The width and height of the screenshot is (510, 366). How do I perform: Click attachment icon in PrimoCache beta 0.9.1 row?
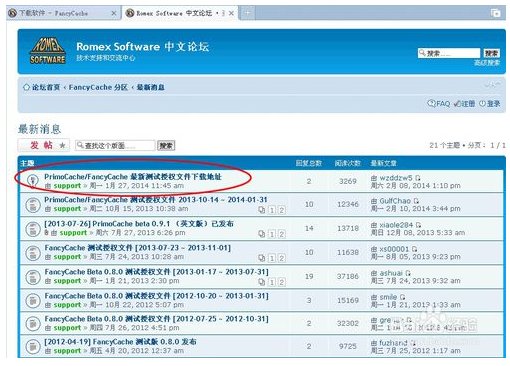[47, 233]
